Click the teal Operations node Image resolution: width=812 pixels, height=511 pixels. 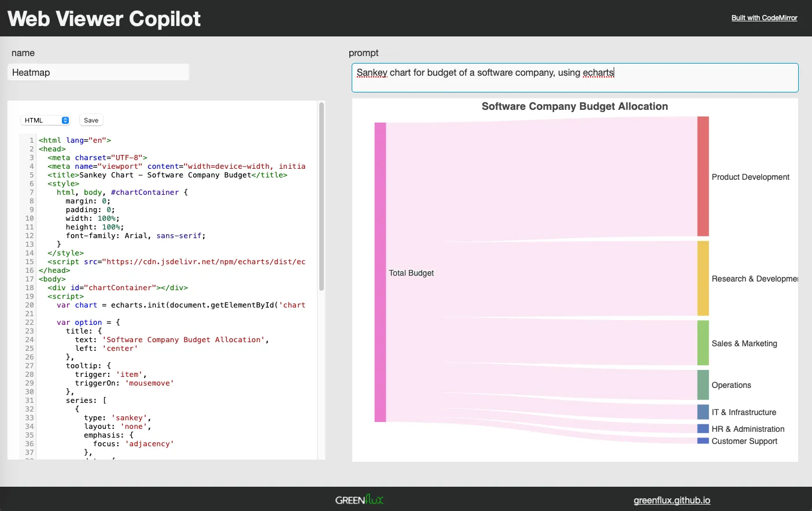(x=703, y=385)
